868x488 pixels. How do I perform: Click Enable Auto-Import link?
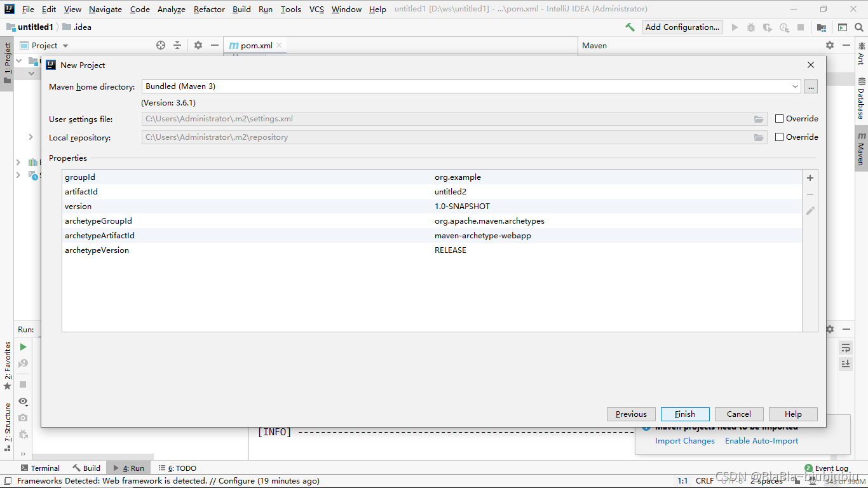click(761, 441)
